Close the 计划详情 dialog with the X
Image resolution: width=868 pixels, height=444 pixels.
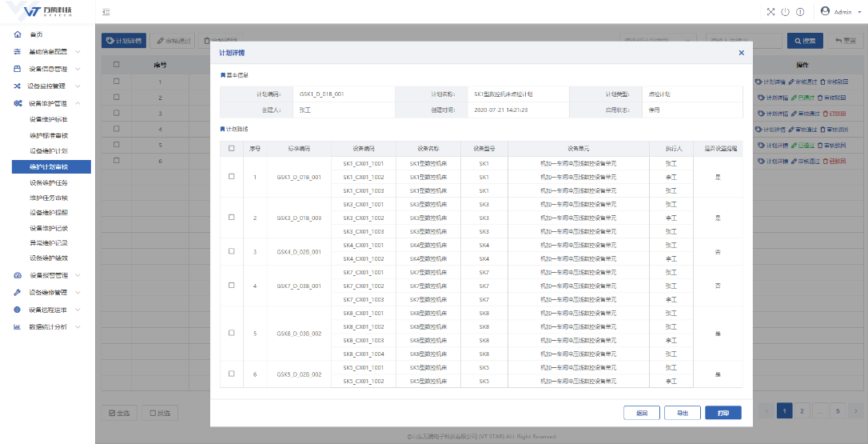click(x=741, y=53)
